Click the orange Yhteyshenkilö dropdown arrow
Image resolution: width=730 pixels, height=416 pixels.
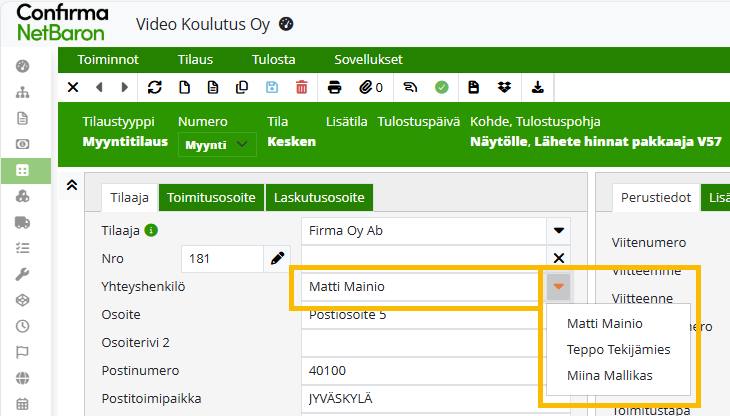click(559, 288)
